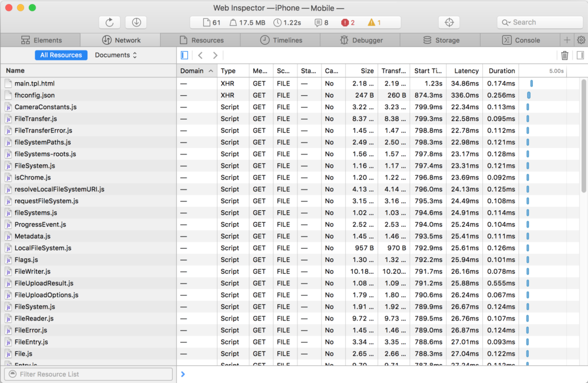Select the fhconfig.json resource

(34, 95)
